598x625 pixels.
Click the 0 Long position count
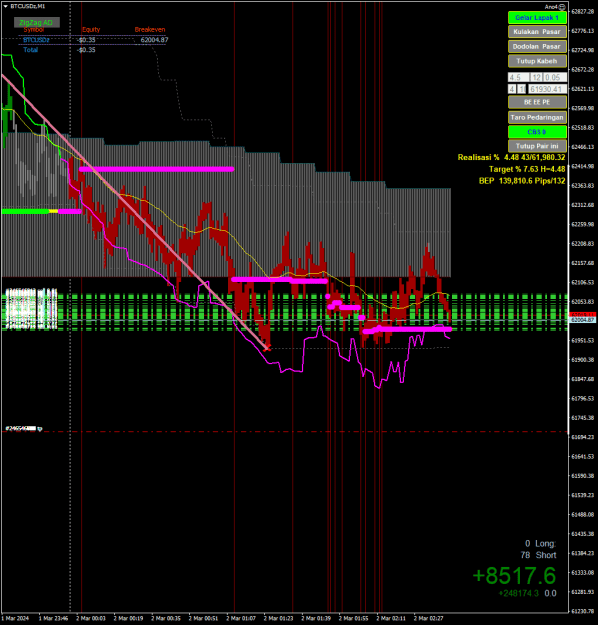541,544
